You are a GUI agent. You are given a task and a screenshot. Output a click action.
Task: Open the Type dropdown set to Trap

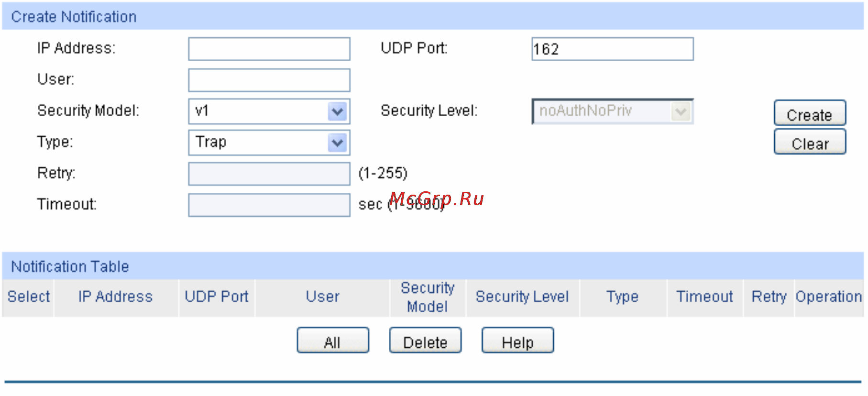[269, 143]
